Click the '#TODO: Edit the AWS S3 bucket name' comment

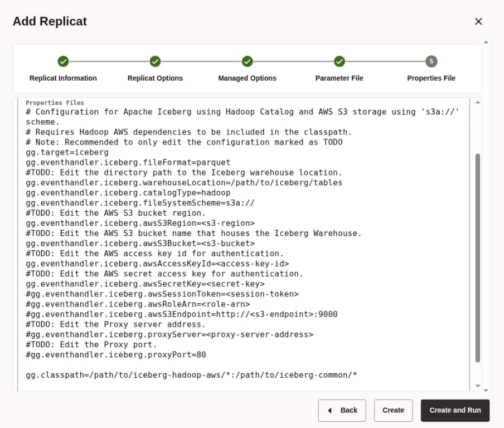point(194,233)
